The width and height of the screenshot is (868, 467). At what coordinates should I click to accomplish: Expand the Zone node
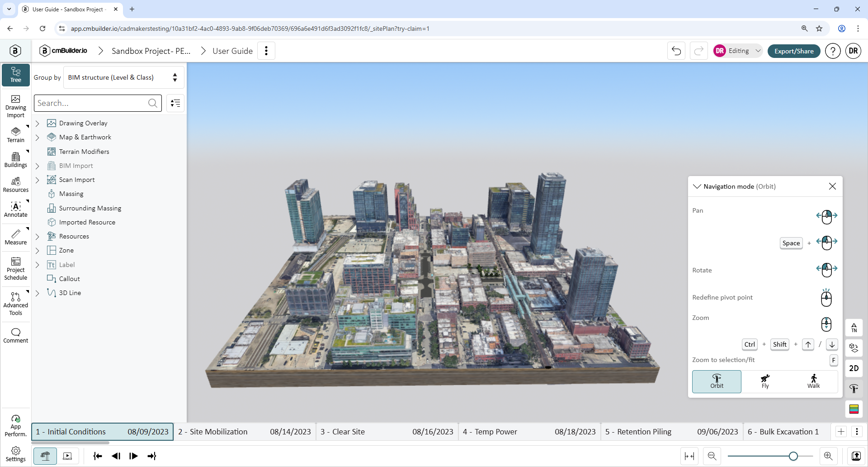[38, 250]
